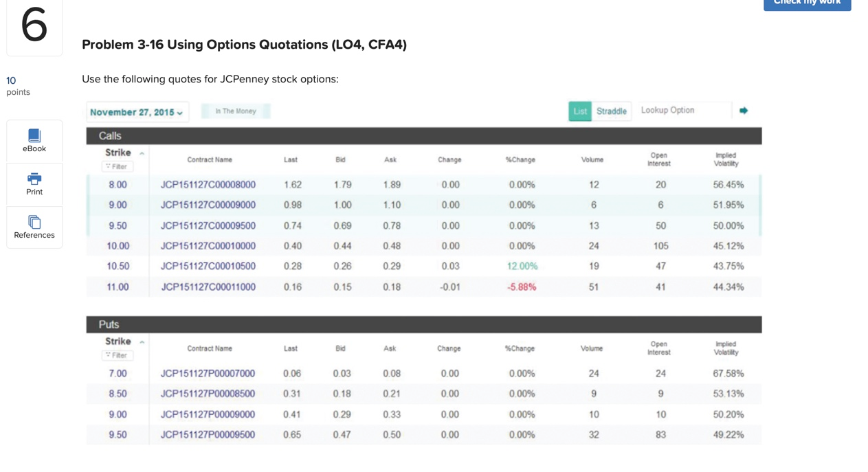
Task: Toggle the In The Money filter
Action: [x=235, y=110]
